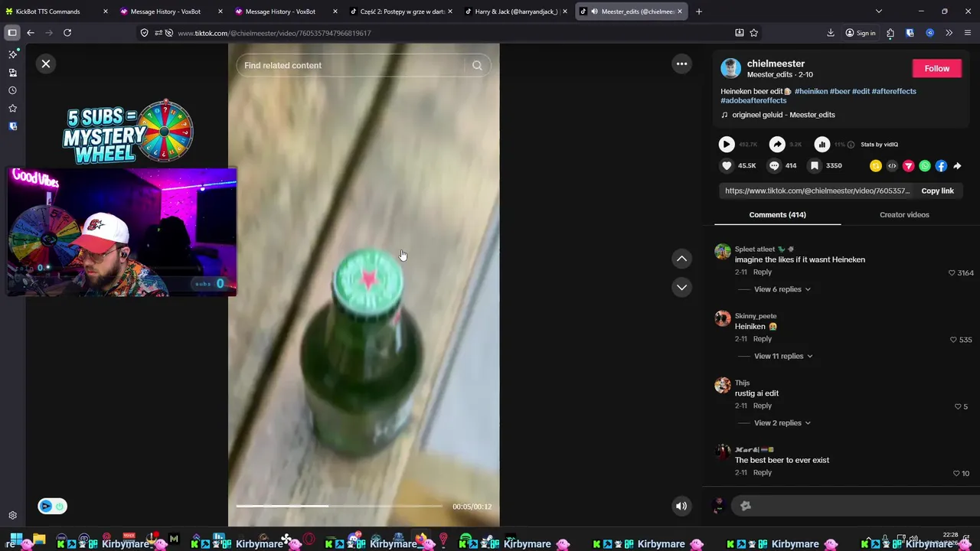Open the browser downloads icon
The image size is (980, 551).
[831, 33]
